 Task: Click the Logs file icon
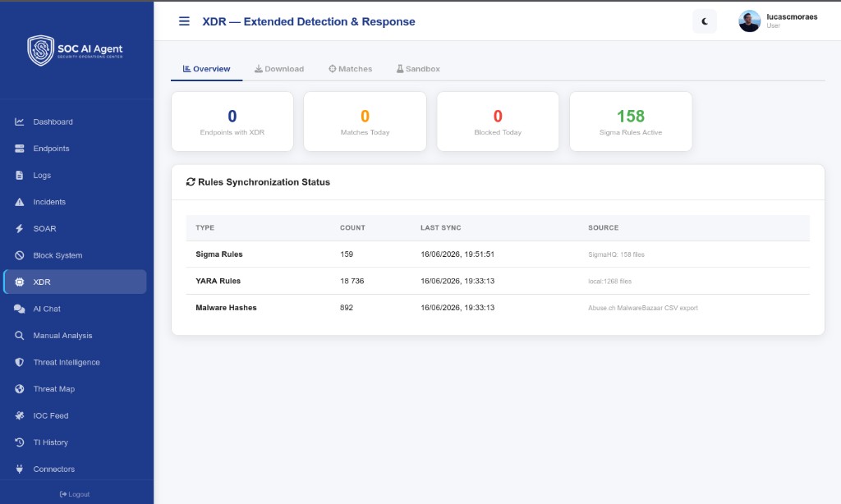click(20, 176)
